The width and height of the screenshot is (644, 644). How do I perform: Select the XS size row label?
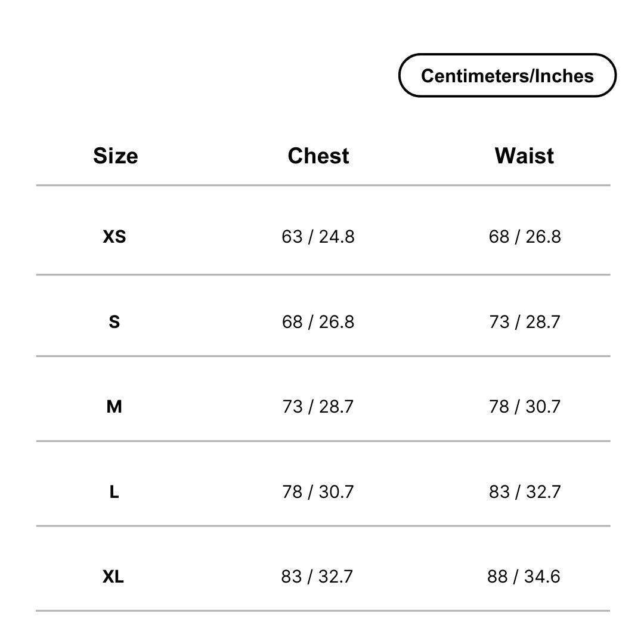pyautogui.click(x=114, y=237)
